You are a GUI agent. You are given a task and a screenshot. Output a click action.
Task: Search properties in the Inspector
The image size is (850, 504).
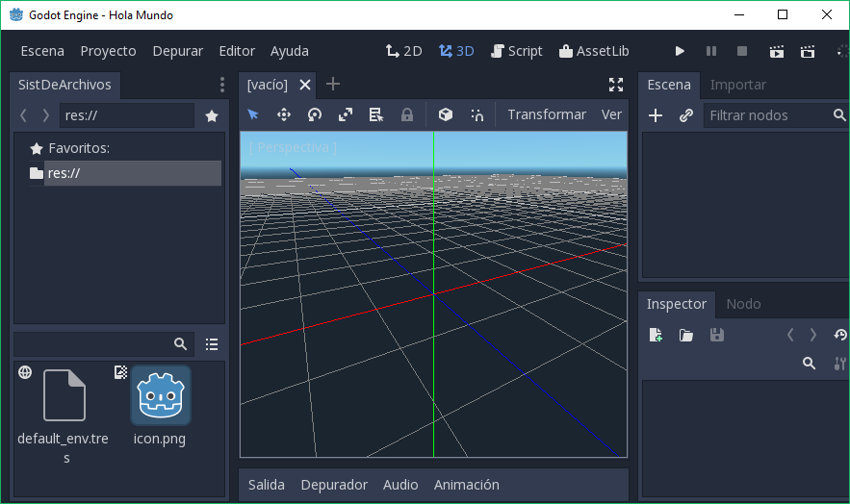pos(809,364)
